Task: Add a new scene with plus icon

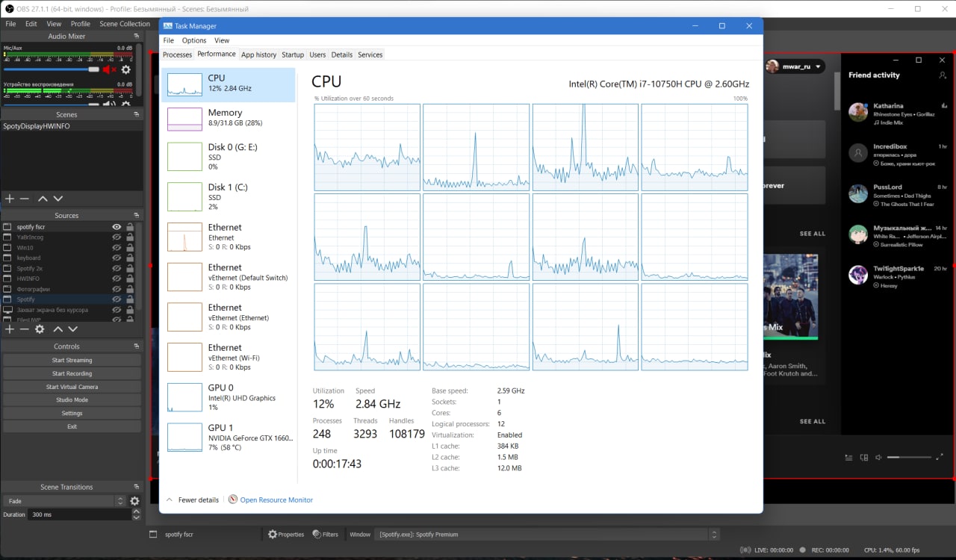Action: point(10,199)
